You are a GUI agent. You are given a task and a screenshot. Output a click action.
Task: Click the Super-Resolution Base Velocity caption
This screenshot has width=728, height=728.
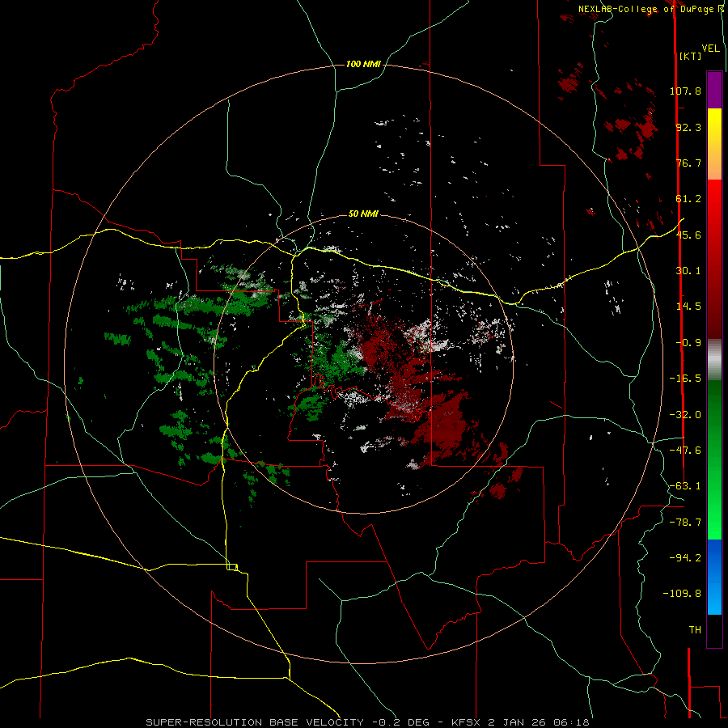[368, 722]
